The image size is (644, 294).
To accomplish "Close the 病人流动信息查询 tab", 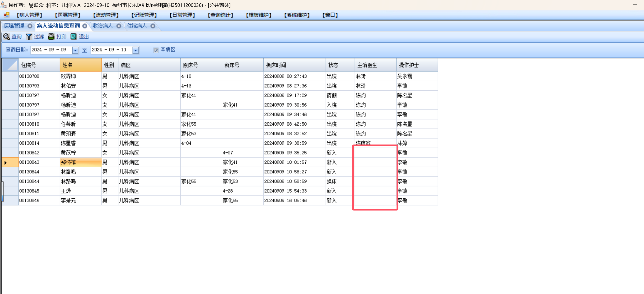I will 85,26.
